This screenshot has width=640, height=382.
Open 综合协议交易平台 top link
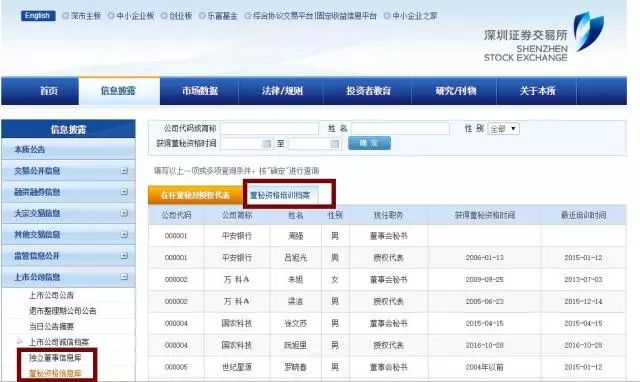[283, 16]
